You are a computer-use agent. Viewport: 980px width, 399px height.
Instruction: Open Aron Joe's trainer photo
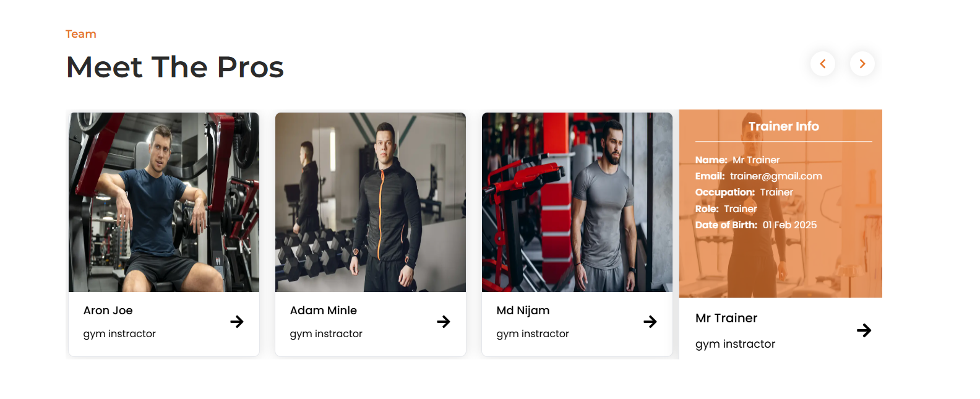pos(164,202)
